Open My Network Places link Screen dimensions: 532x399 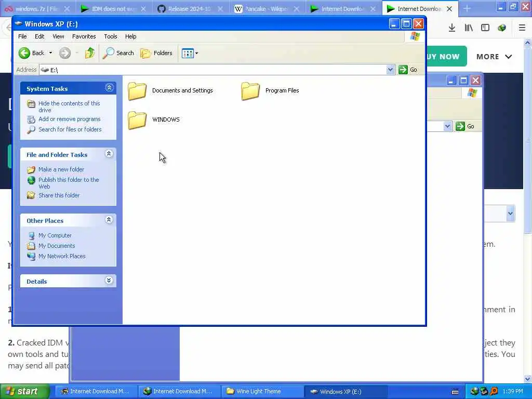(62, 256)
